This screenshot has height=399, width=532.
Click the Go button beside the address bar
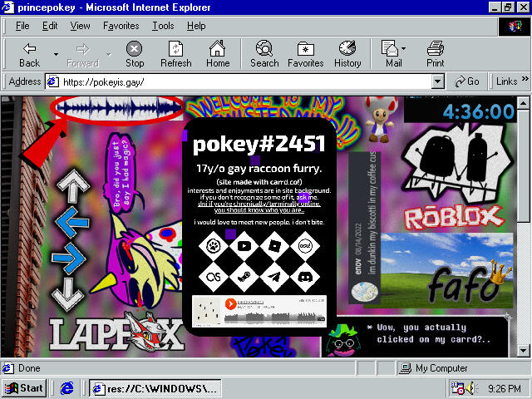tap(467, 81)
